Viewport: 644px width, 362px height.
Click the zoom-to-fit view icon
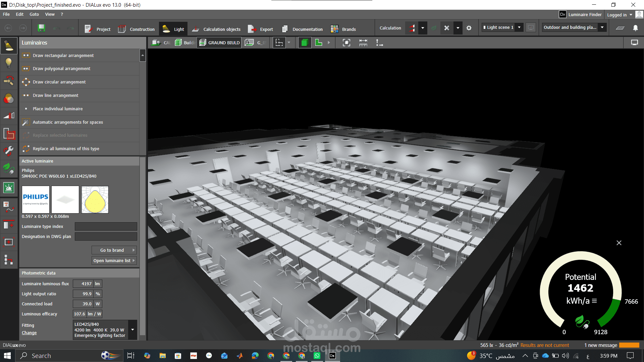(346, 43)
